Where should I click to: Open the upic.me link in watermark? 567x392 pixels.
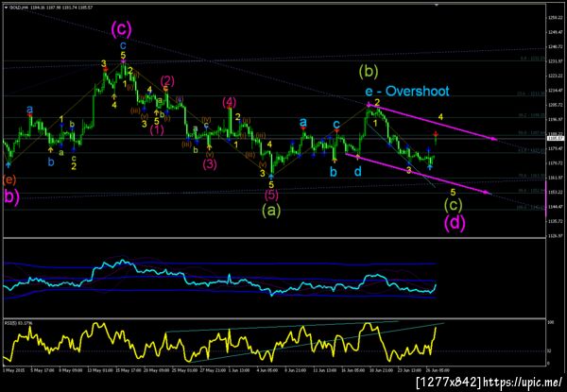point(523,382)
